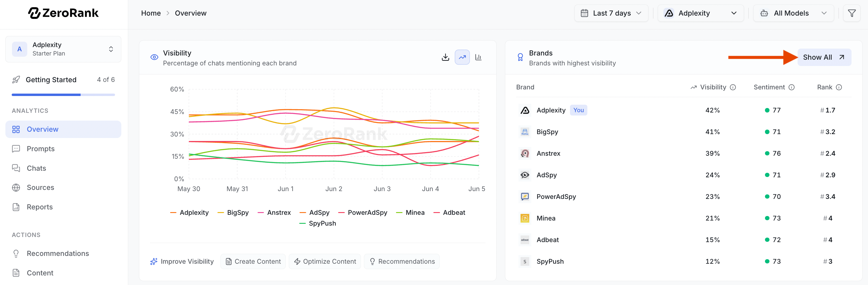Open the filter options icon

click(852, 13)
